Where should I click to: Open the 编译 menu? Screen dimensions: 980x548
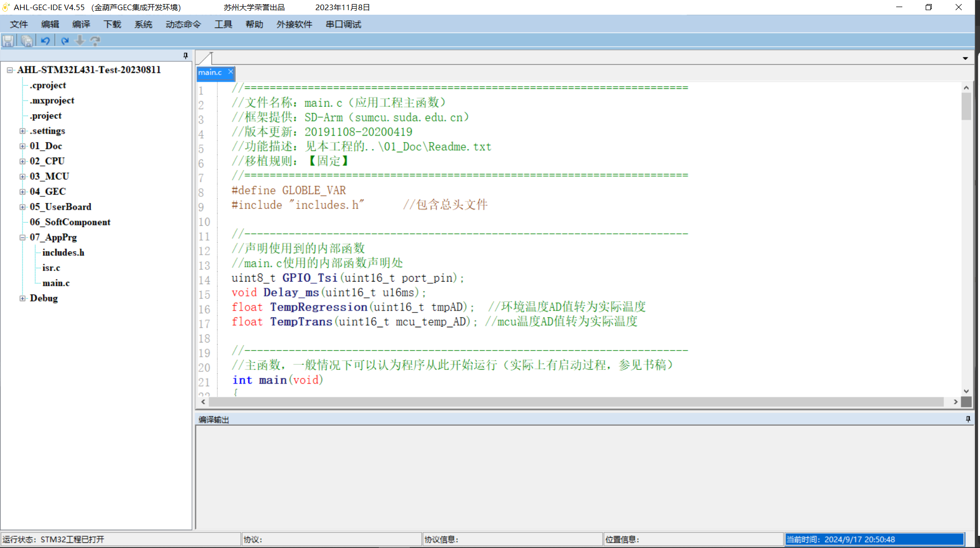[81, 24]
